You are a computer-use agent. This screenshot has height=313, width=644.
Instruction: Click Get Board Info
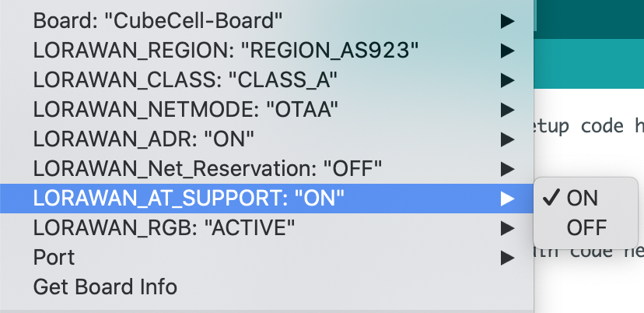click(x=105, y=287)
